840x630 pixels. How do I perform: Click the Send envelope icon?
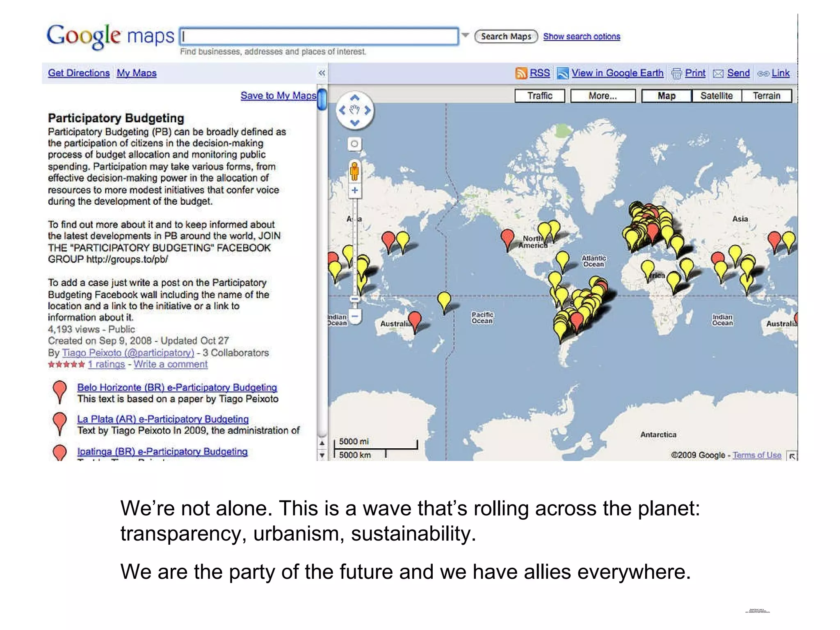pyautogui.click(x=718, y=73)
